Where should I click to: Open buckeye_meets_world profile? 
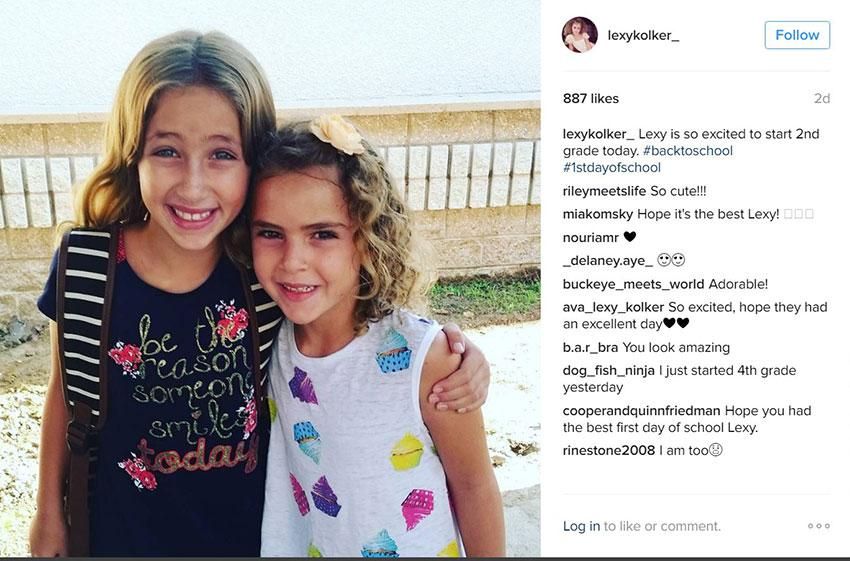[x=633, y=284]
